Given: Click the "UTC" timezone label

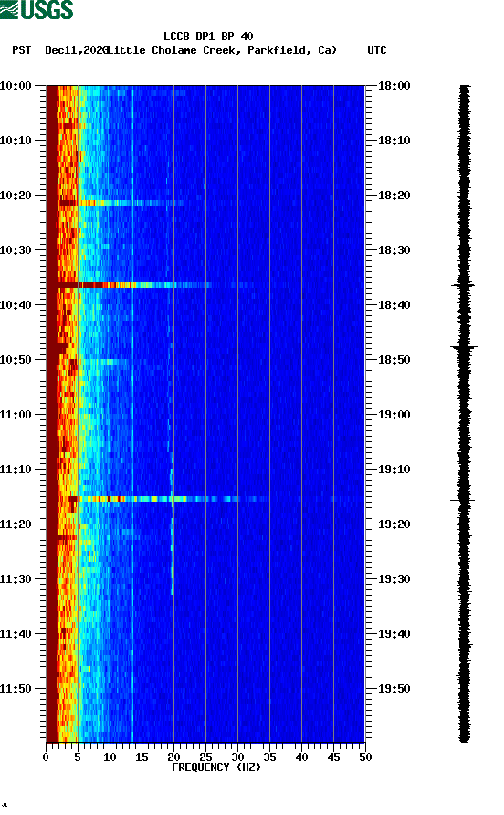Looking at the screenshot, I should [x=377, y=50].
